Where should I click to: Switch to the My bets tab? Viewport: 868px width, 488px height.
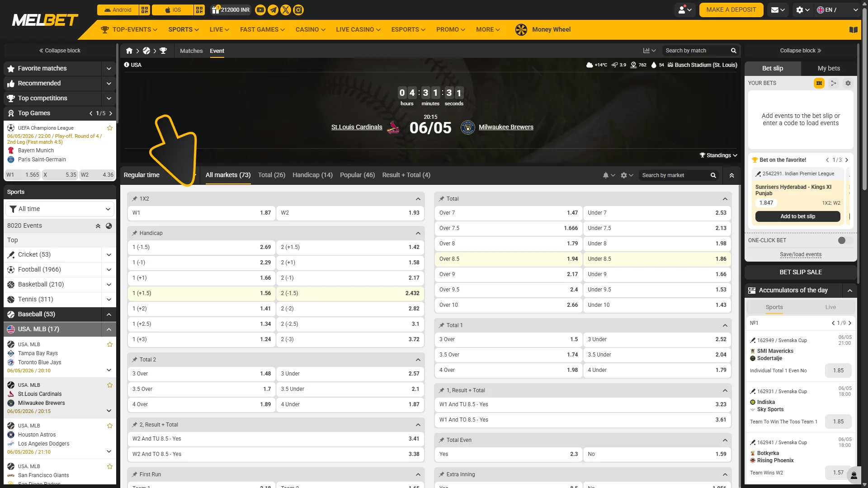click(x=829, y=69)
